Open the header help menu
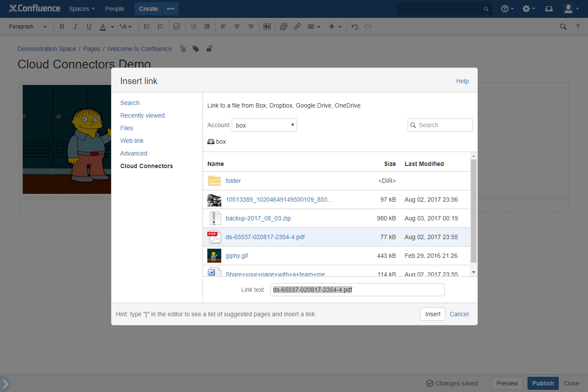The height and width of the screenshot is (392, 588). pyautogui.click(x=507, y=9)
